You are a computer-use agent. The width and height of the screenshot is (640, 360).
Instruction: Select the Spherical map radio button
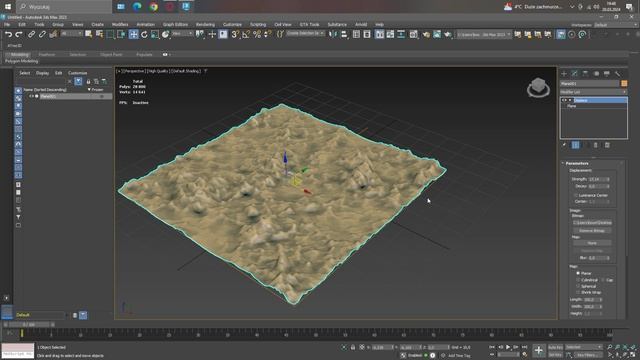578,286
